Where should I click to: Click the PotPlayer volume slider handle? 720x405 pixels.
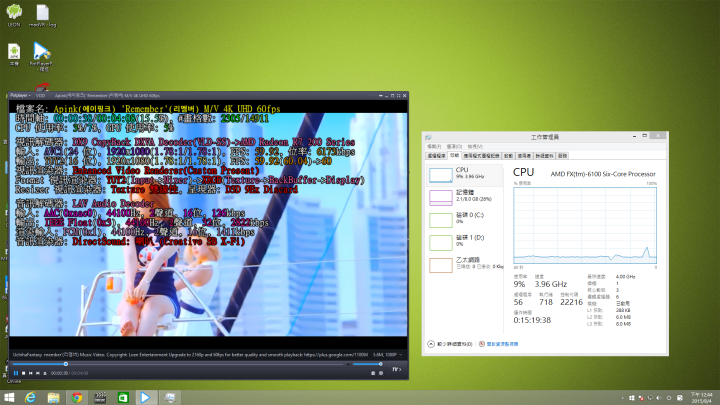pos(380,364)
